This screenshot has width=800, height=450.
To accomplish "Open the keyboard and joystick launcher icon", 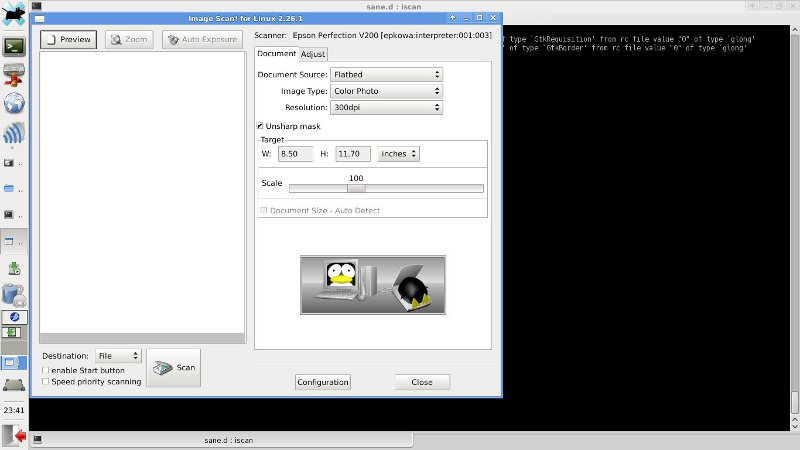I will tap(14, 75).
